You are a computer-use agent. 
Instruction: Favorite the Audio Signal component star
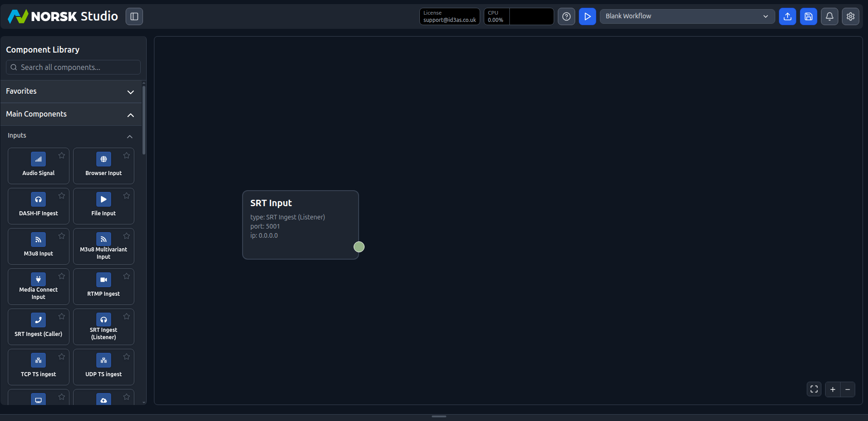point(62,155)
